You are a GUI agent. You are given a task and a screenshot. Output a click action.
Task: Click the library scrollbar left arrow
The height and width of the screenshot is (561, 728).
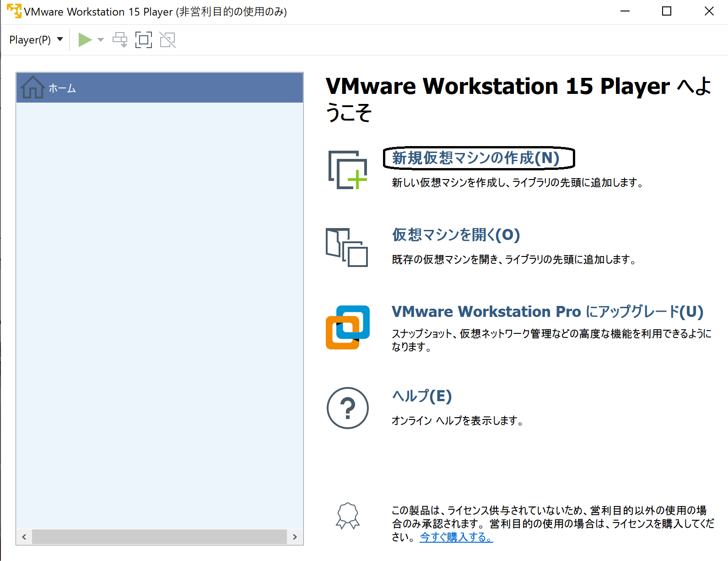[24, 537]
